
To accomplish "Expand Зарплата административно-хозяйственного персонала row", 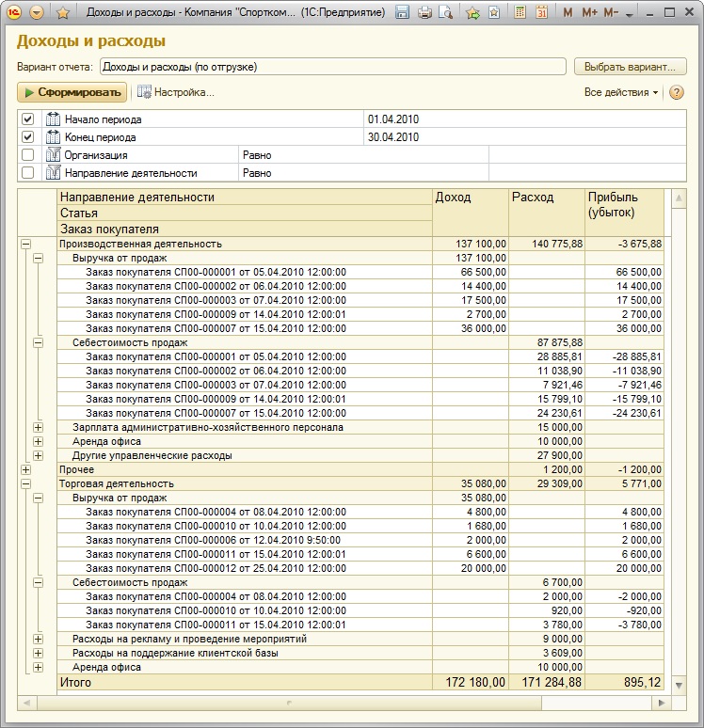I will (x=38, y=427).
